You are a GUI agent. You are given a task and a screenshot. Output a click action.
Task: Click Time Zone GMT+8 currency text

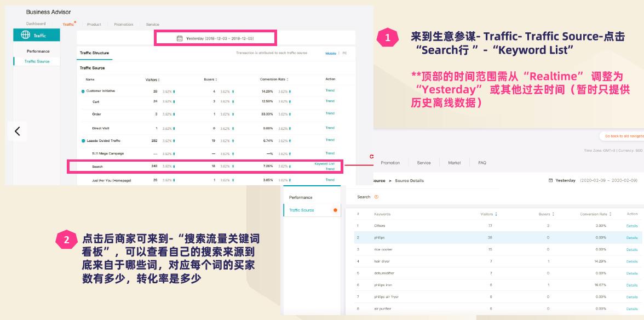[x=613, y=151]
